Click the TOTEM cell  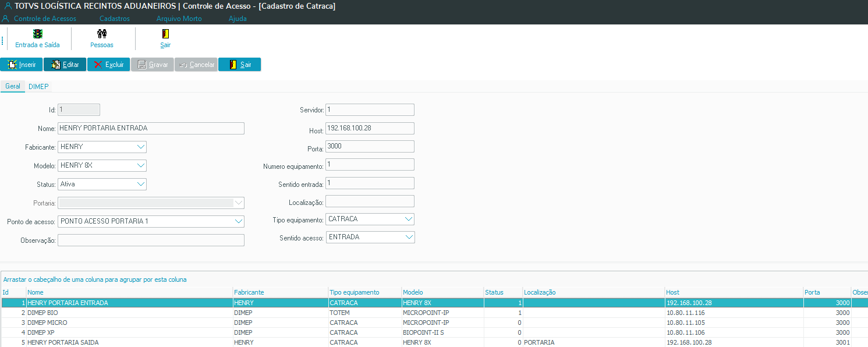365,313
